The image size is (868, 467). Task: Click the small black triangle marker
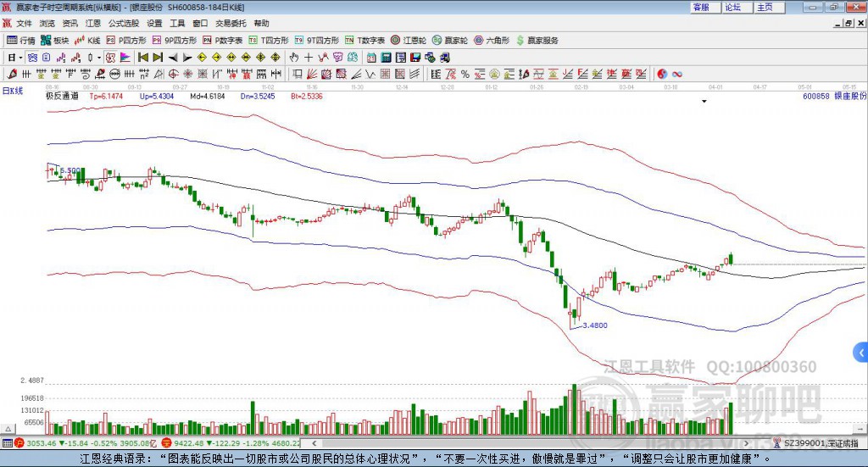click(x=704, y=101)
